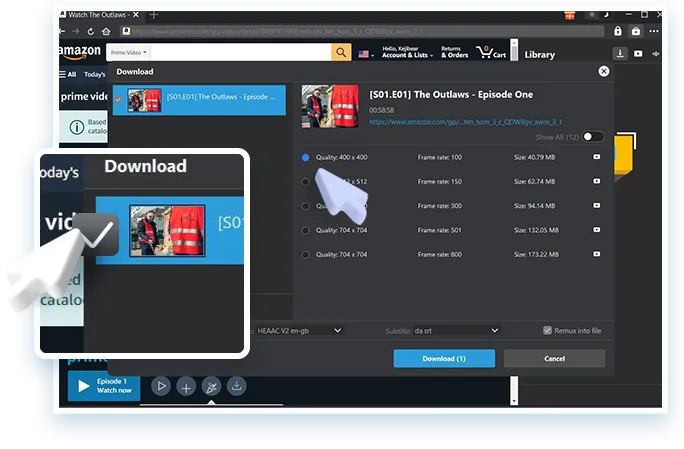Click the gift icon in title bar
This screenshot has width=684, height=449.
click(x=570, y=15)
